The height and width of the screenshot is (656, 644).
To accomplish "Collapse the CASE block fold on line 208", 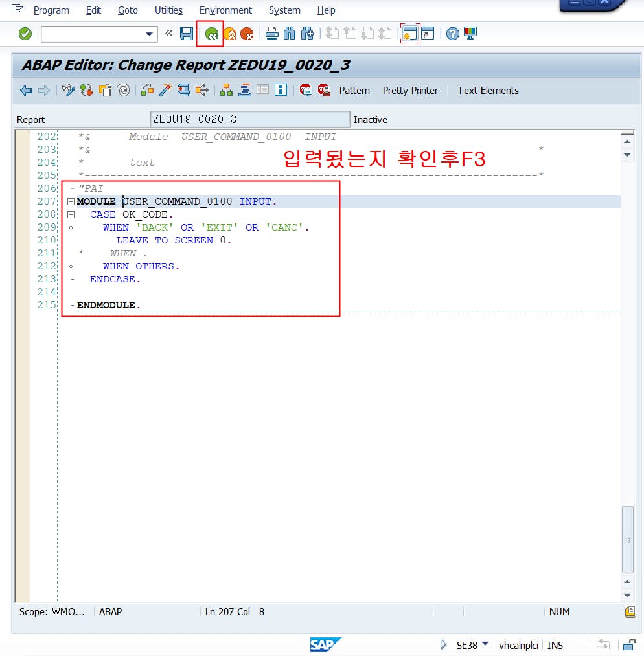I will coord(71,214).
